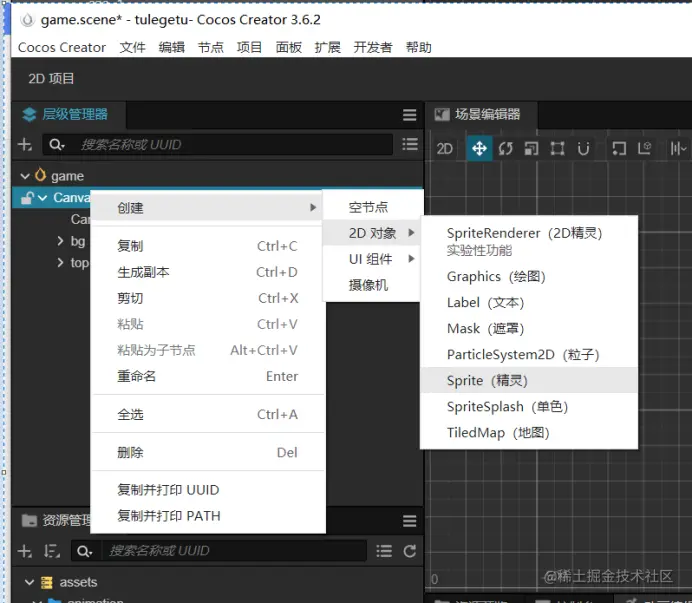Image resolution: width=692 pixels, height=603 pixels.
Task: Expand the bg node
Action: tap(60, 241)
